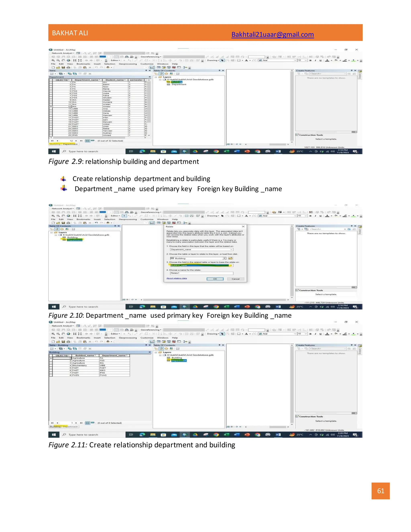
Task: Click font color swatch in Figure 2.11 toolbar
Action: (327, 334)
